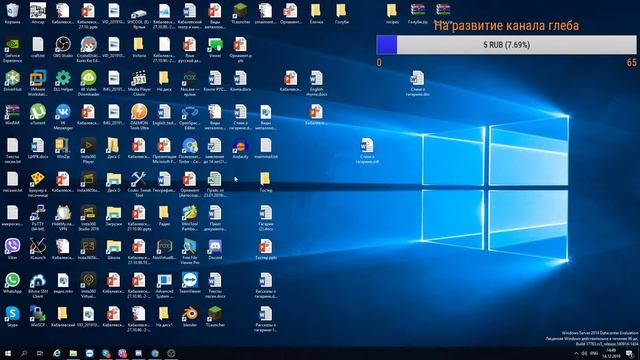Click the WinRAR desktop shortcut

pyautogui.click(x=12, y=114)
